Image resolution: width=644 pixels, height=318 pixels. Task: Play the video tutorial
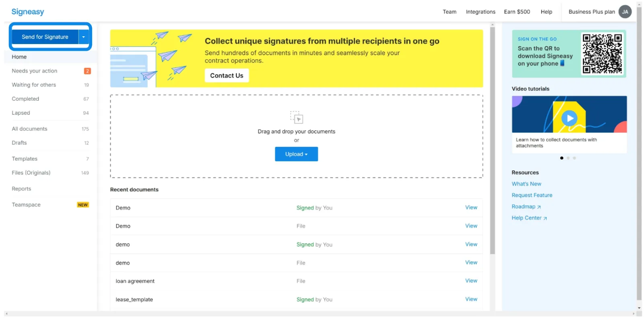(569, 118)
